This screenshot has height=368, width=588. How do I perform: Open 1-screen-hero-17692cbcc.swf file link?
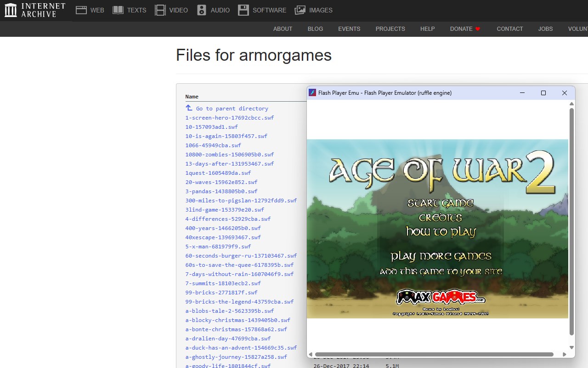230,118
